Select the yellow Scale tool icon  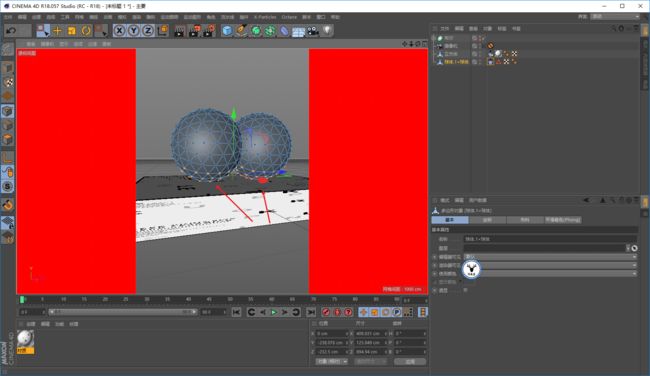[71, 31]
